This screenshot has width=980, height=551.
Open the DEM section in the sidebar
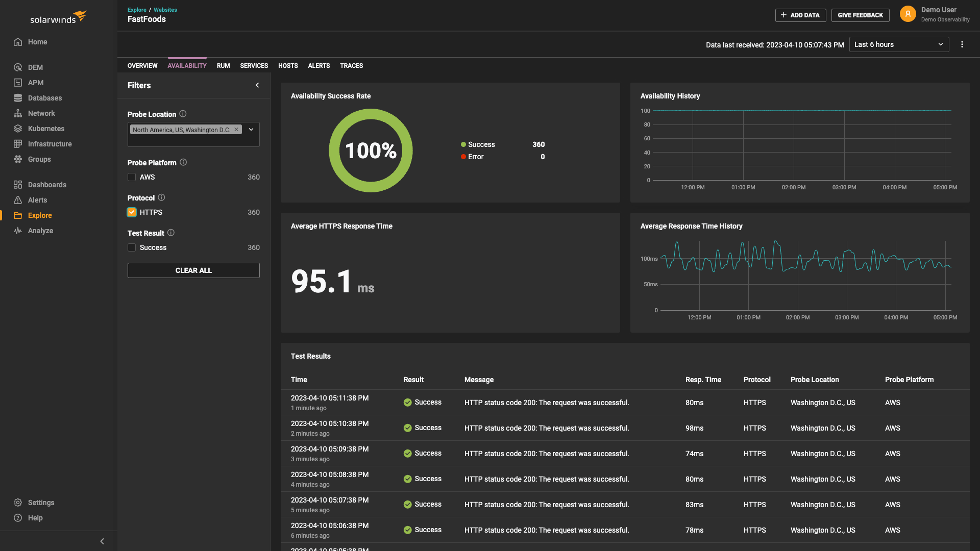[x=36, y=67]
